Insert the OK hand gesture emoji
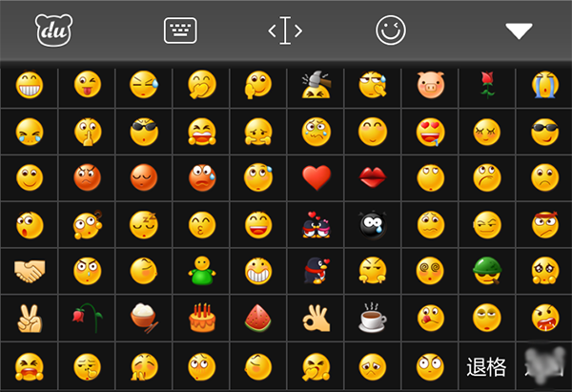The height and width of the screenshot is (392, 572). click(x=317, y=319)
